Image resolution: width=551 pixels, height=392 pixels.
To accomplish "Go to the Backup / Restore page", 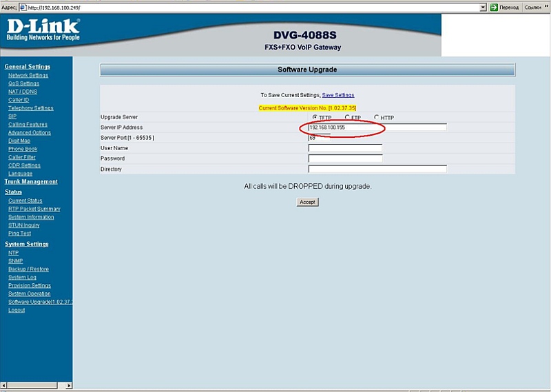I will (x=28, y=269).
